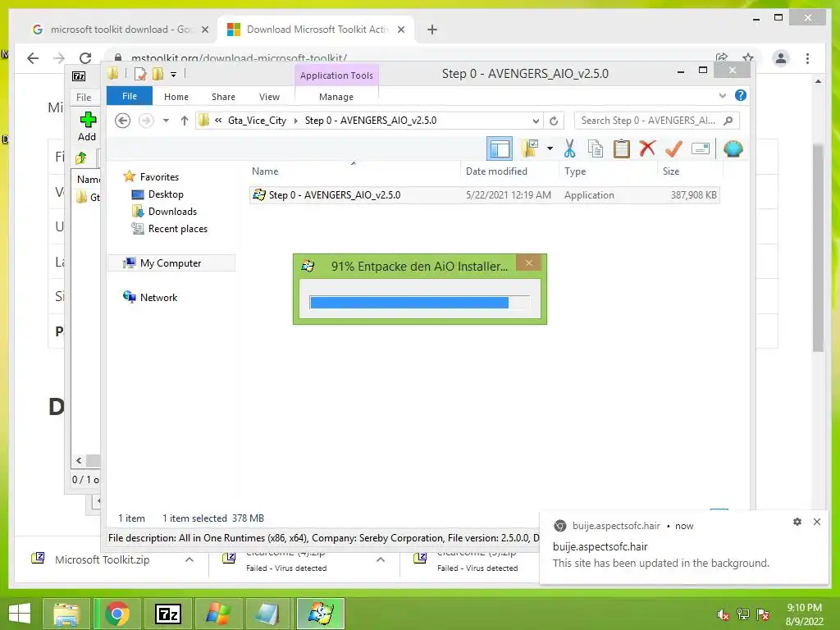Image resolution: width=840 pixels, height=630 pixels.
Task: Click the Chrome profile avatar icon
Action: pyautogui.click(x=781, y=58)
